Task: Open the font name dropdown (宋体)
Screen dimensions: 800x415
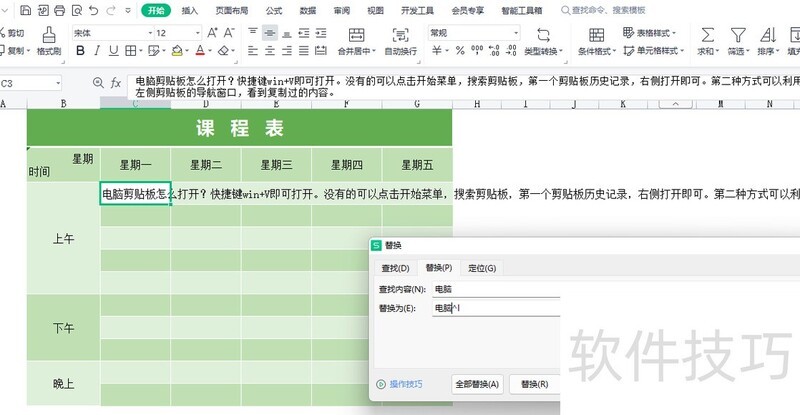Action: 151,33
